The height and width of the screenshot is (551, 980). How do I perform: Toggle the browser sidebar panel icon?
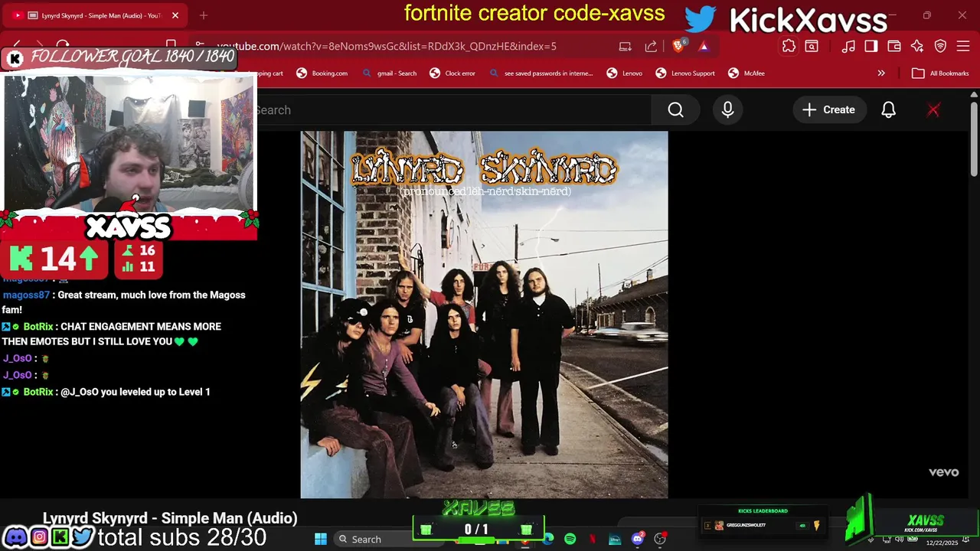click(871, 46)
